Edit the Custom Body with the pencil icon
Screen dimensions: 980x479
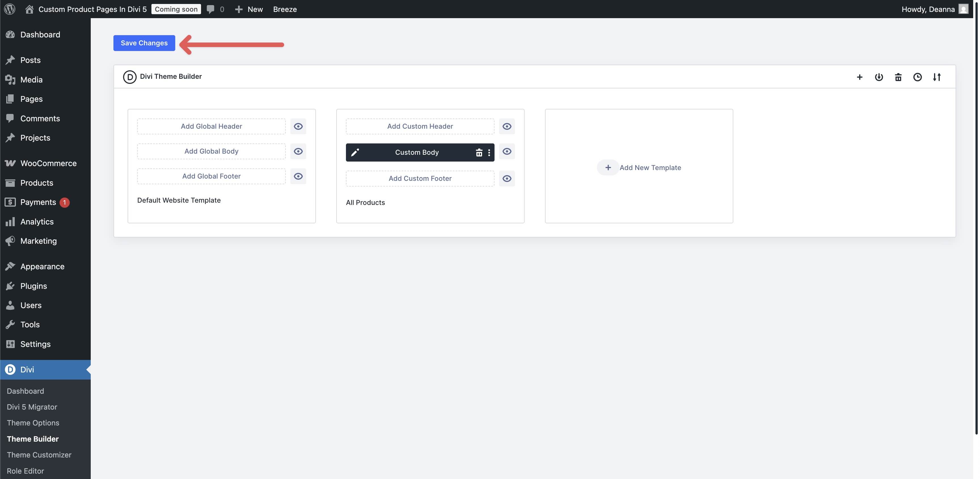(355, 152)
